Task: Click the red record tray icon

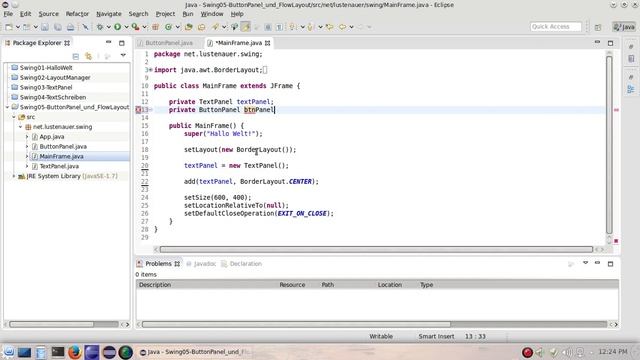Action: pyautogui.click(x=527, y=352)
